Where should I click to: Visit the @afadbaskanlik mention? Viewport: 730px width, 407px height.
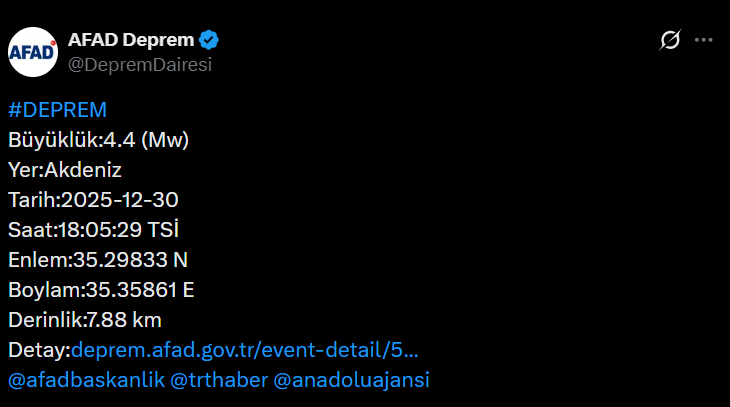86,380
